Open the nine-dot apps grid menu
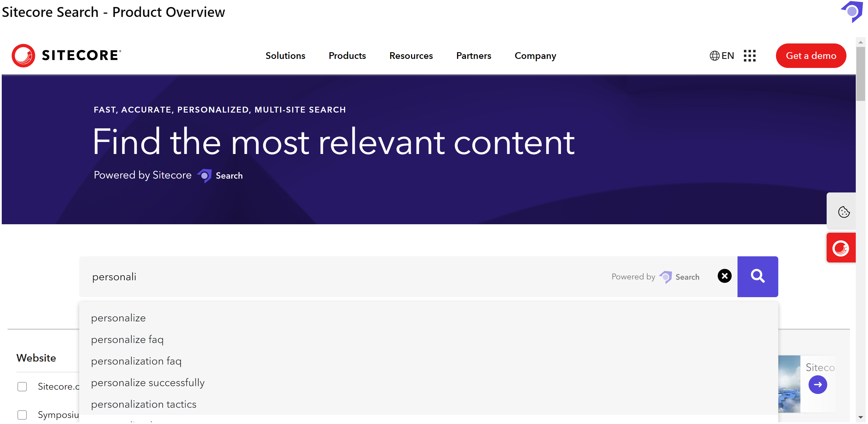This screenshot has height=424, width=868. (749, 56)
